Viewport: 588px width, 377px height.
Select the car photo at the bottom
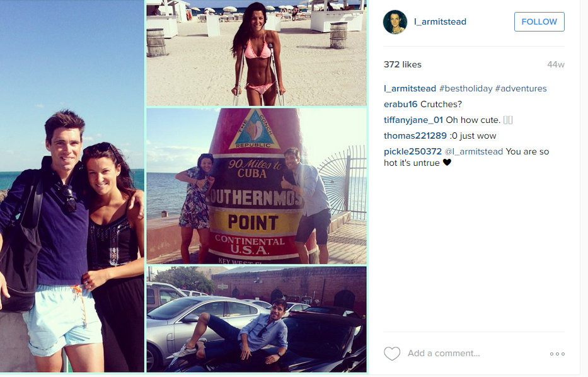(256, 319)
